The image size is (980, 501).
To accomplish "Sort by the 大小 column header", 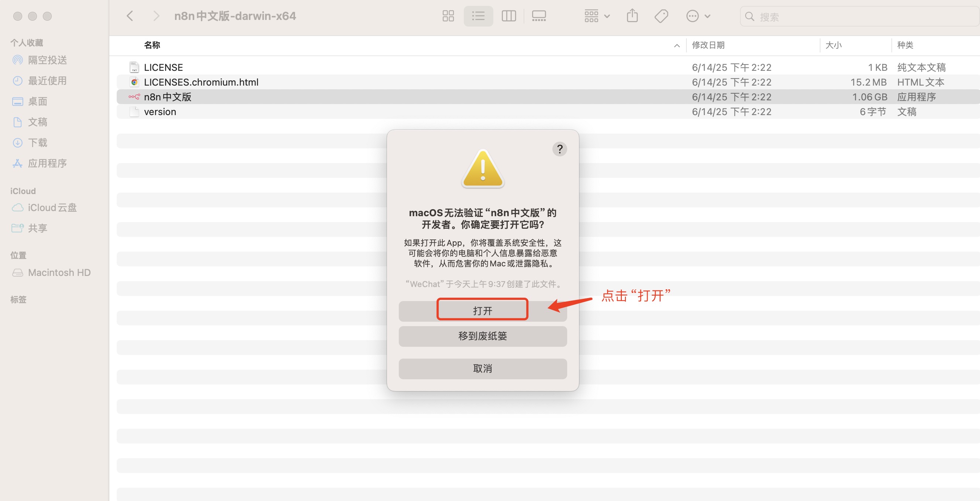I will [833, 45].
